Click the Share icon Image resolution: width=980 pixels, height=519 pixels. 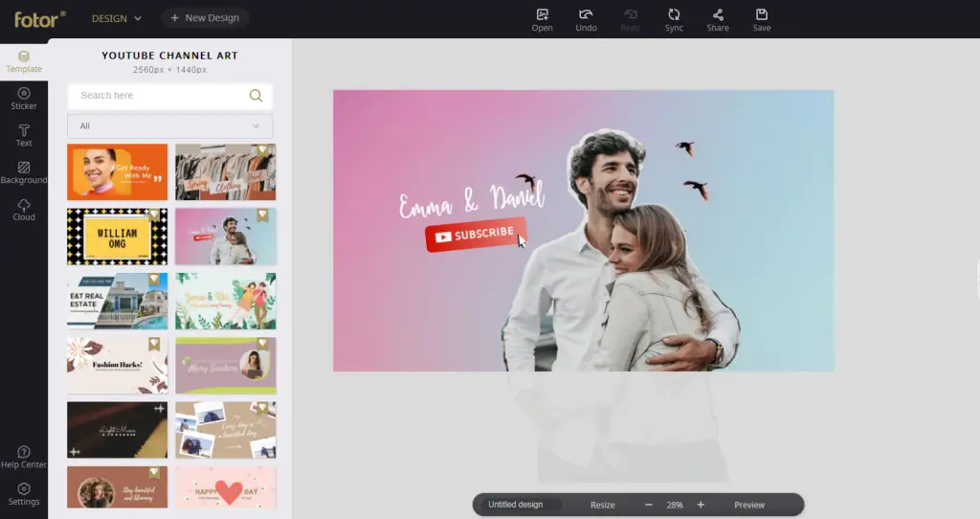[718, 19]
